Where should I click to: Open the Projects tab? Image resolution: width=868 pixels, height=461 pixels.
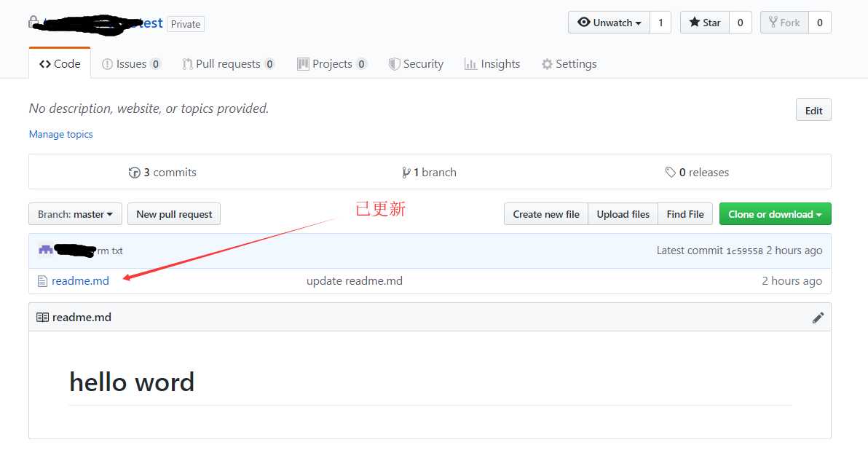click(331, 63)
